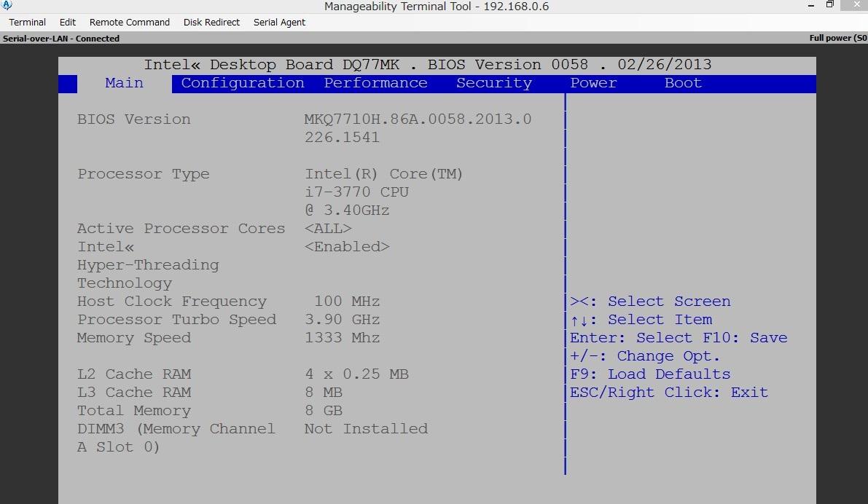Click the i7-3770 CPU text
868x504 pixels.
point(356,192)
